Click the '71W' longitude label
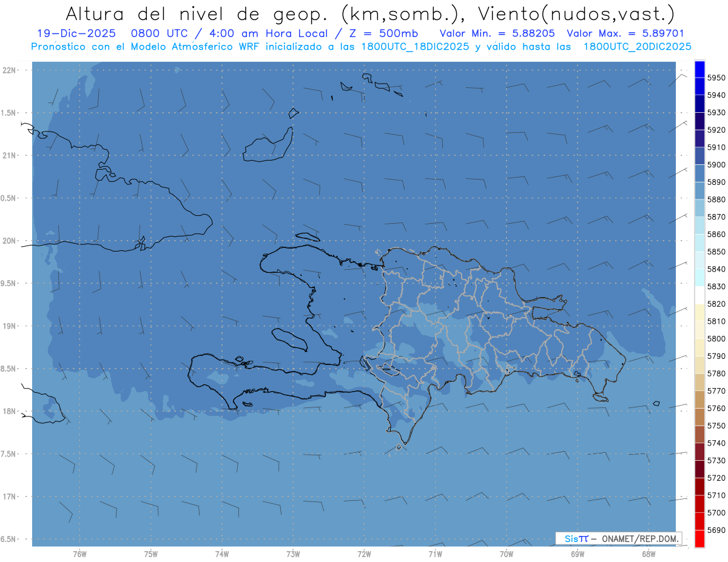The width and height of the screenshot is (728, 562). pyautogui.click(x=435, y=554)
